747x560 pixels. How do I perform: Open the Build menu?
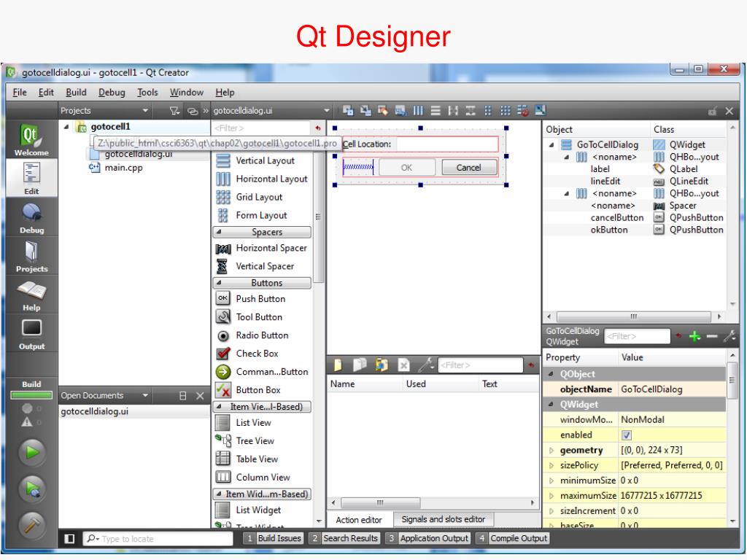[x=76, y=93]
